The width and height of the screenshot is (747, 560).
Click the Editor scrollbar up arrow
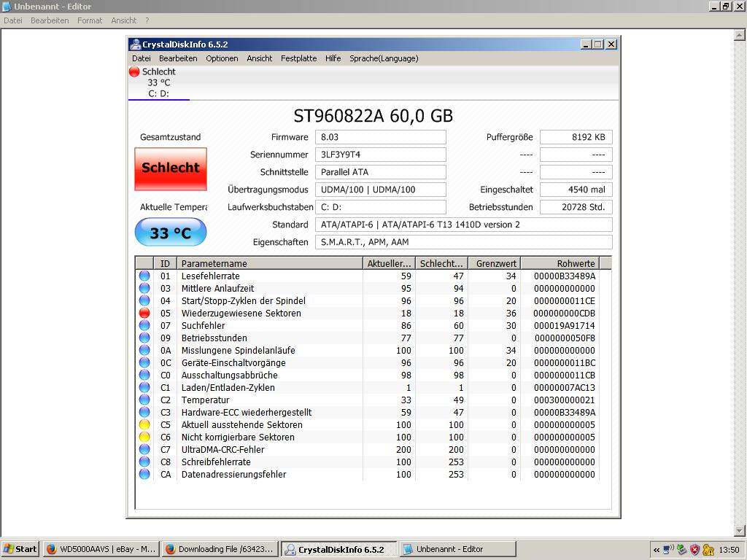click(x=740, y=35)
